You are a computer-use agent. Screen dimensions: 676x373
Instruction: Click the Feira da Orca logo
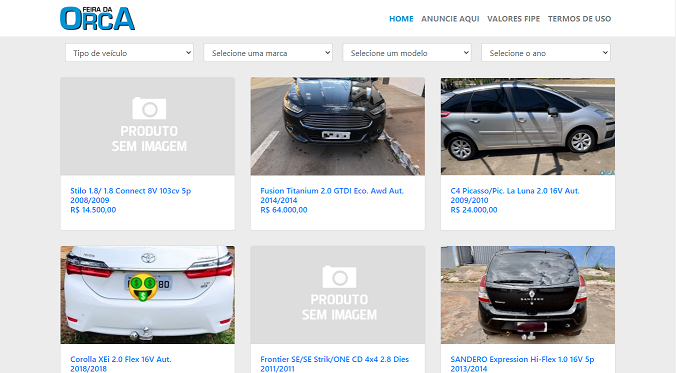(97, 19)
